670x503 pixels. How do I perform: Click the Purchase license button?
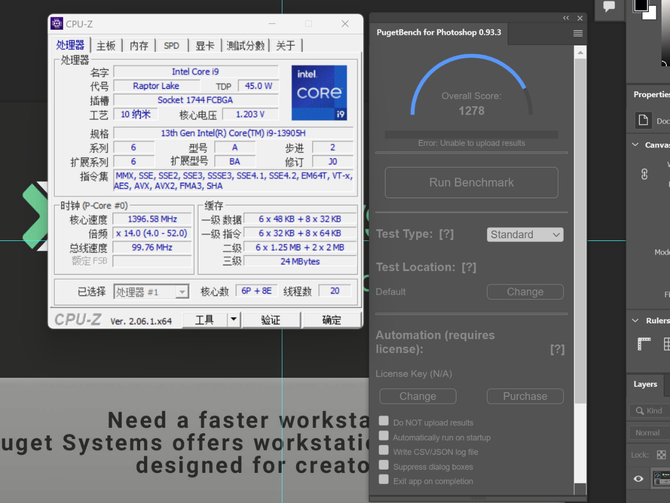point(525,396)
